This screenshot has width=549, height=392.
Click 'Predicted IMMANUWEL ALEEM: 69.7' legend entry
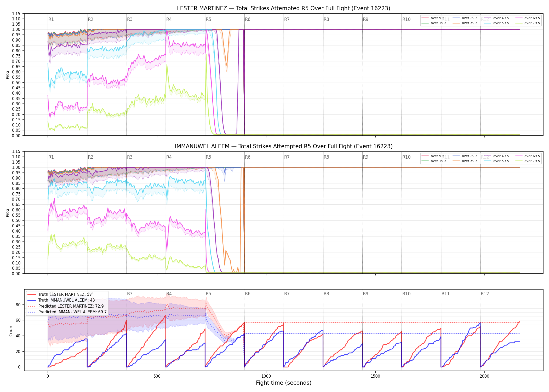coord(67,312)
